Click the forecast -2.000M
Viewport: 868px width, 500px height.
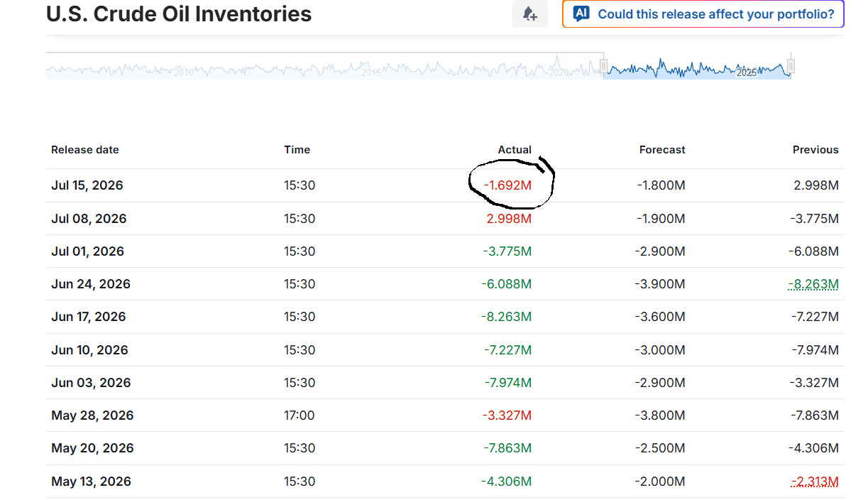660,482
